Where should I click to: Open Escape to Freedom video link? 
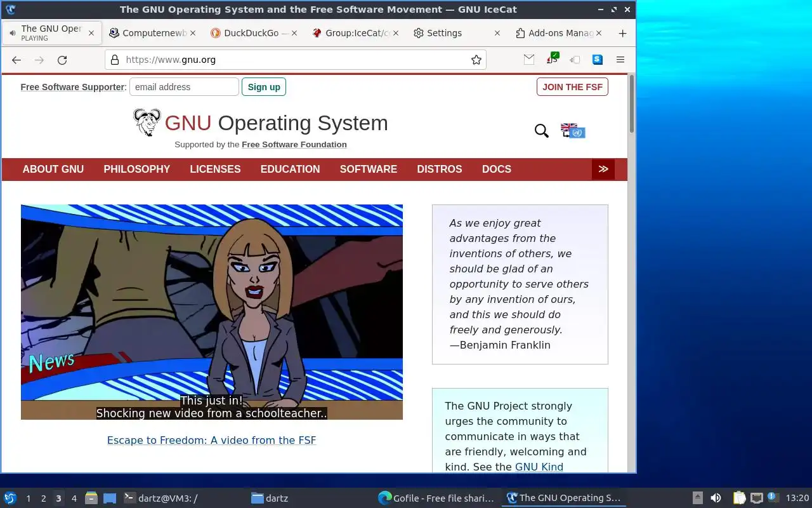211,440
